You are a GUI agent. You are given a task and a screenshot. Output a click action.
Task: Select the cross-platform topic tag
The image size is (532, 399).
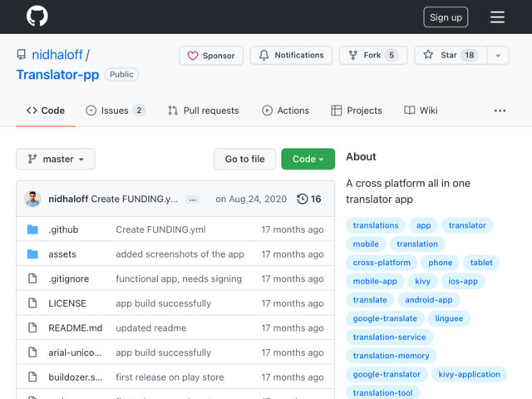(x=382, y=263)
